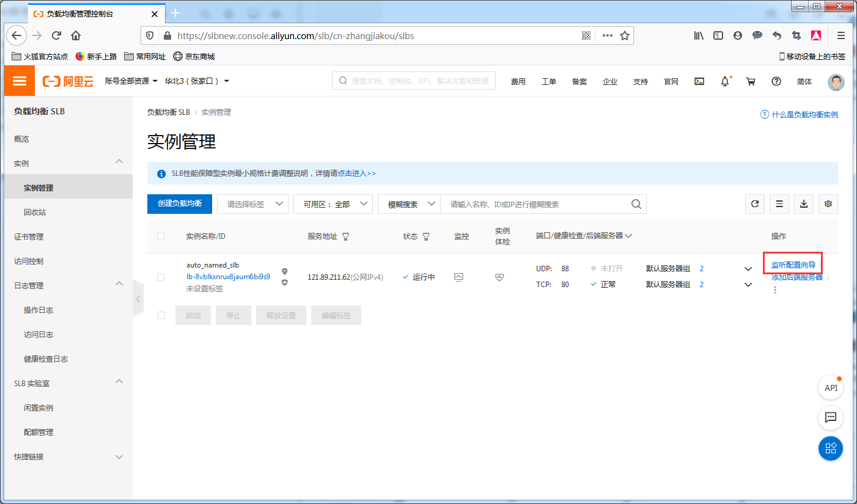Click the export download icon
Viewport: 857px width, 504px height.
804,204
